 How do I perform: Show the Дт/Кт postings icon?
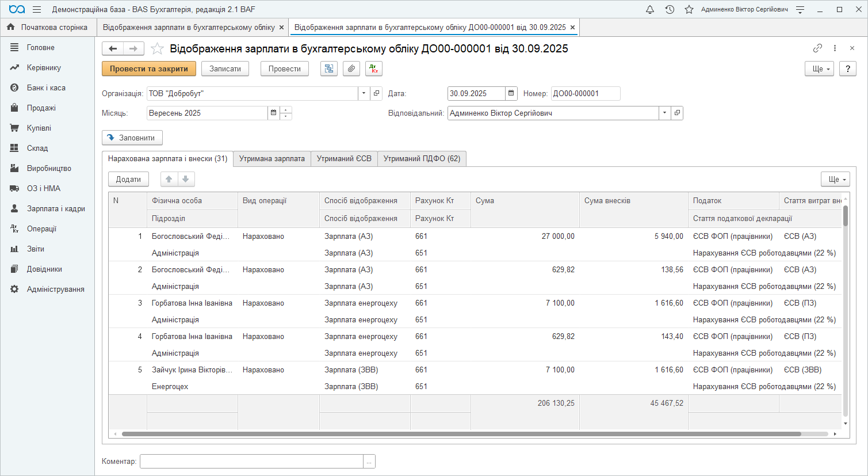point(374,68)
